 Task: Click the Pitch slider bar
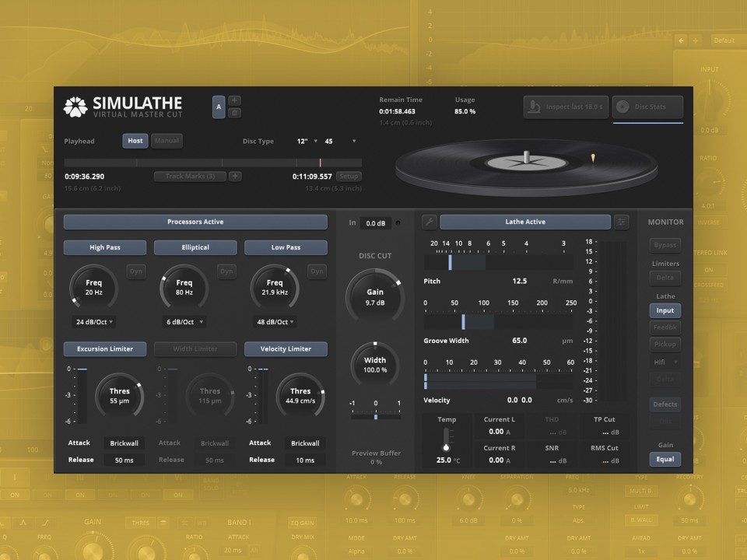498,262
